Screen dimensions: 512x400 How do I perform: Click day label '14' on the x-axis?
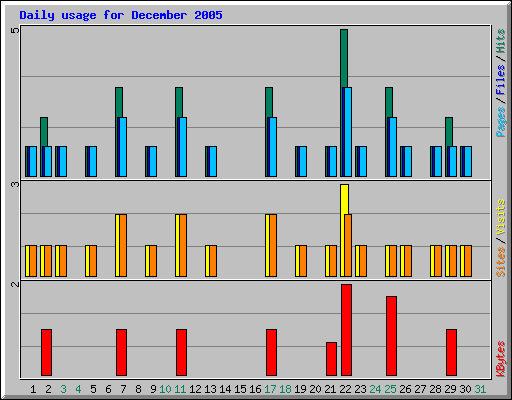[225, 389]
